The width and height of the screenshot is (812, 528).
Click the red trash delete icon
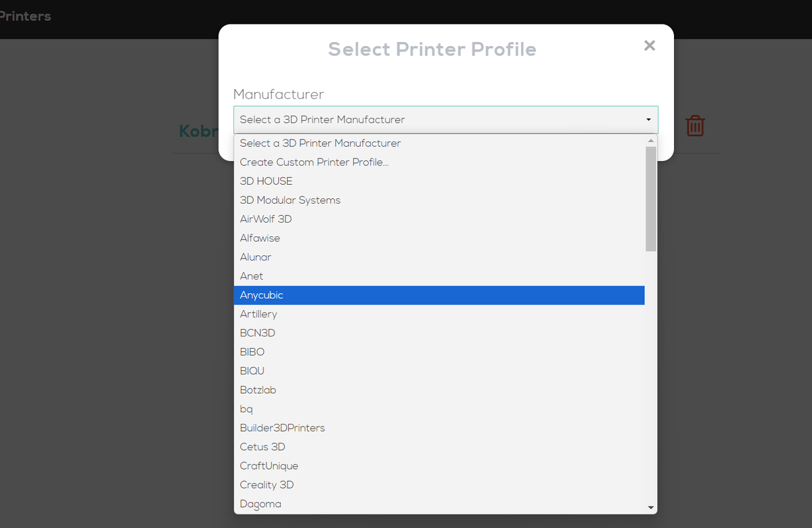pos(695,126)
